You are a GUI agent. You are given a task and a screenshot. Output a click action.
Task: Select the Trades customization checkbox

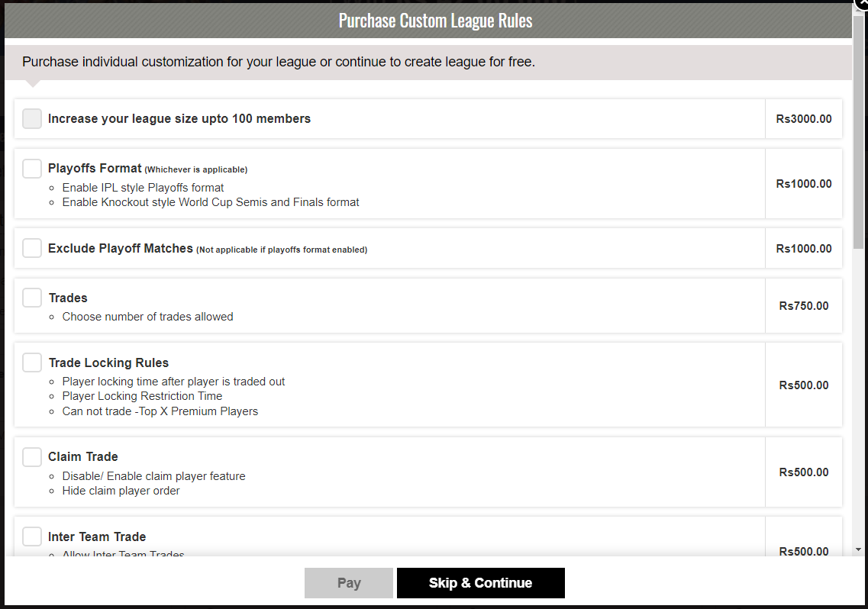click(32, 298)
